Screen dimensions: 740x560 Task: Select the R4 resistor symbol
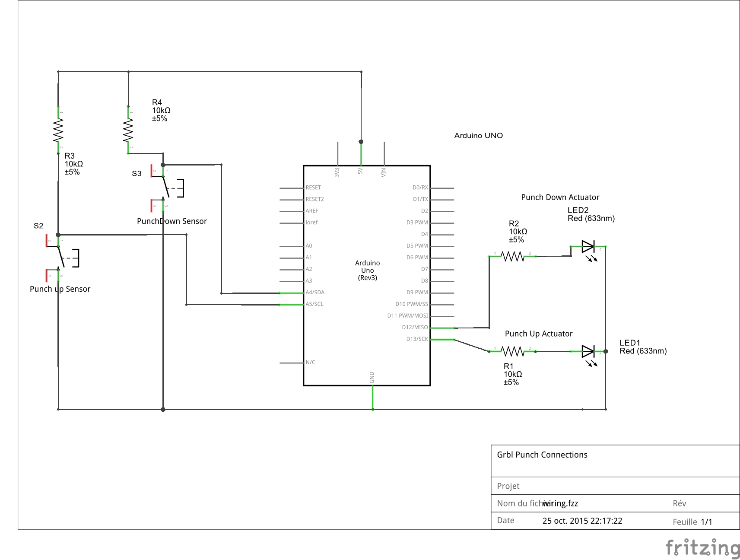128,130
